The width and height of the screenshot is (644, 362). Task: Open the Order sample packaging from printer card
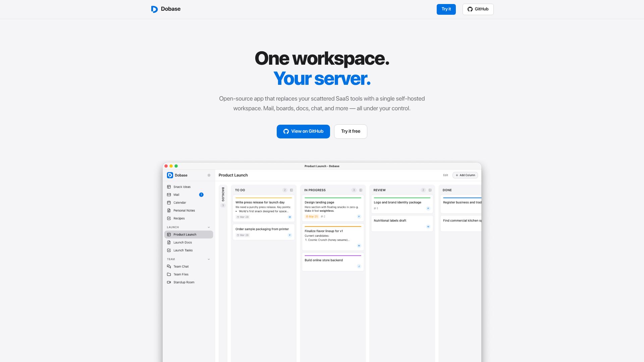tap(264, 232)
